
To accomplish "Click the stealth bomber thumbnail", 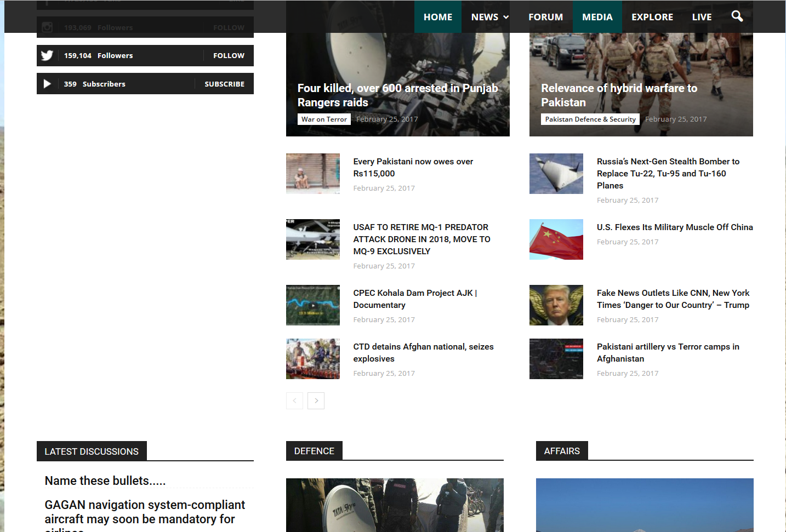I will coord(556,174).
